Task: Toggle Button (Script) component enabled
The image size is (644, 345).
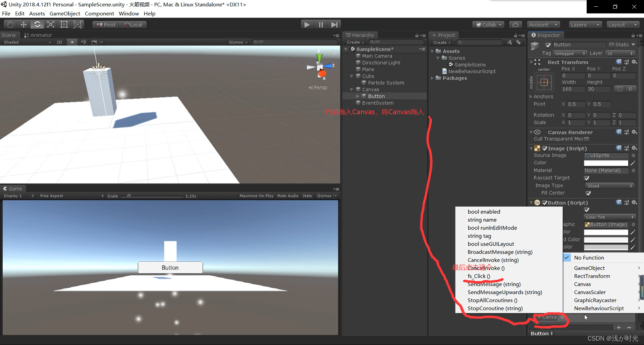Action: click(545, 203)
